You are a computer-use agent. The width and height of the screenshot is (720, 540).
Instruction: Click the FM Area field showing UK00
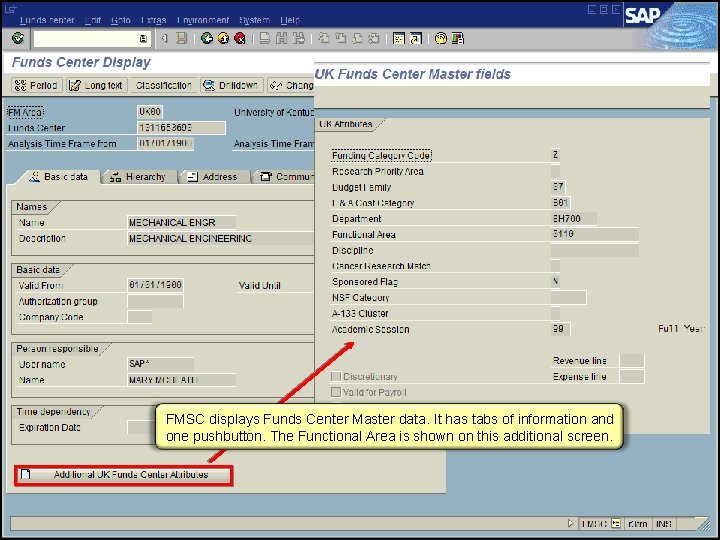[150, 112]
